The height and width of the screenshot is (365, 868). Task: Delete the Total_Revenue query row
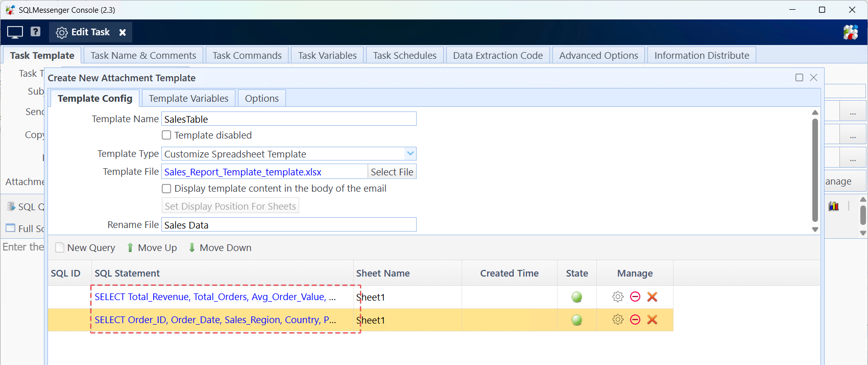tap(652, 296)
